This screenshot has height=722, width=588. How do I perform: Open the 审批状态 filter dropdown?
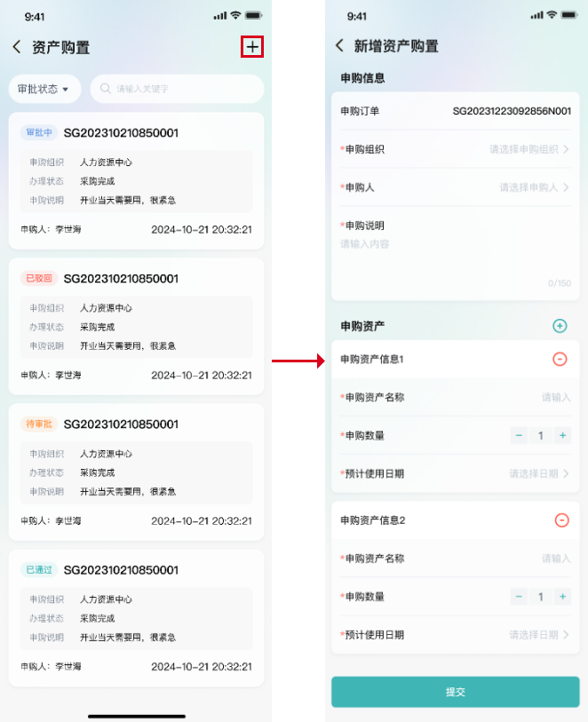[44, 89]
